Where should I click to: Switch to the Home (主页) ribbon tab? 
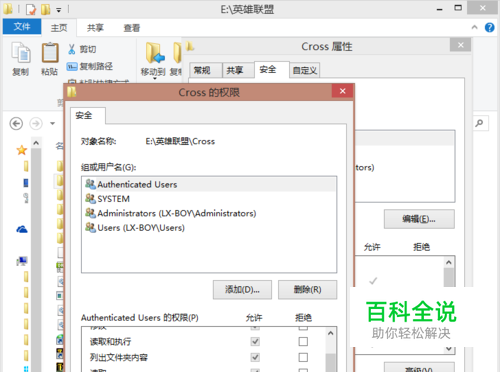pos(59,28)
